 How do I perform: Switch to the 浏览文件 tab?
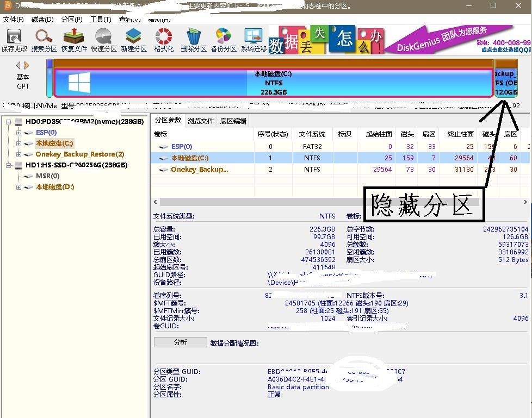201,121
